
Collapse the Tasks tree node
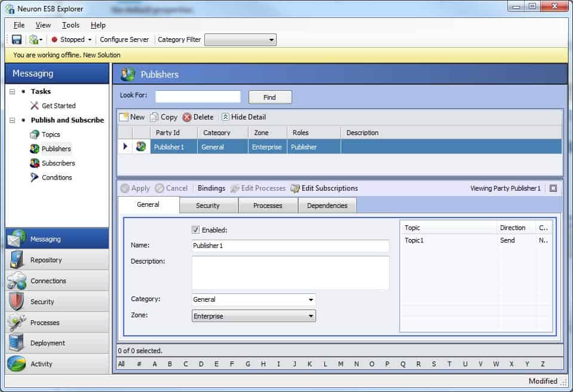click(x=13, y=91)
